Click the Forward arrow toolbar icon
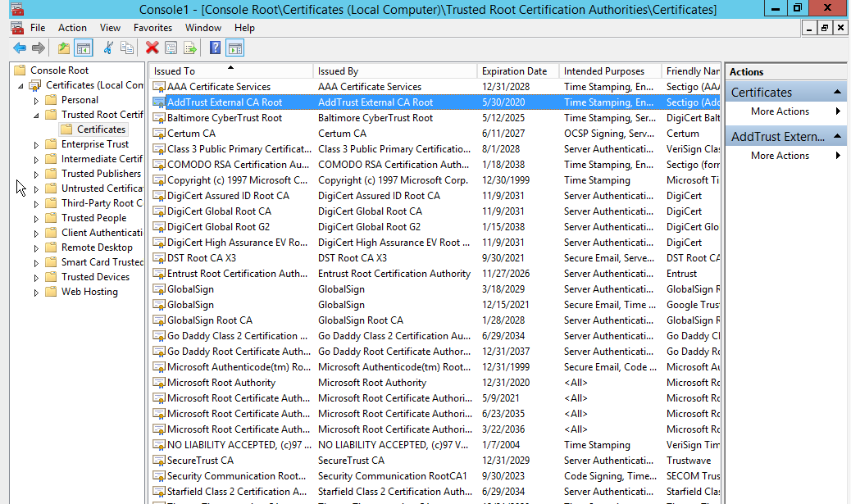Viewport: 851px width, 504px height. tap(38, 48)
